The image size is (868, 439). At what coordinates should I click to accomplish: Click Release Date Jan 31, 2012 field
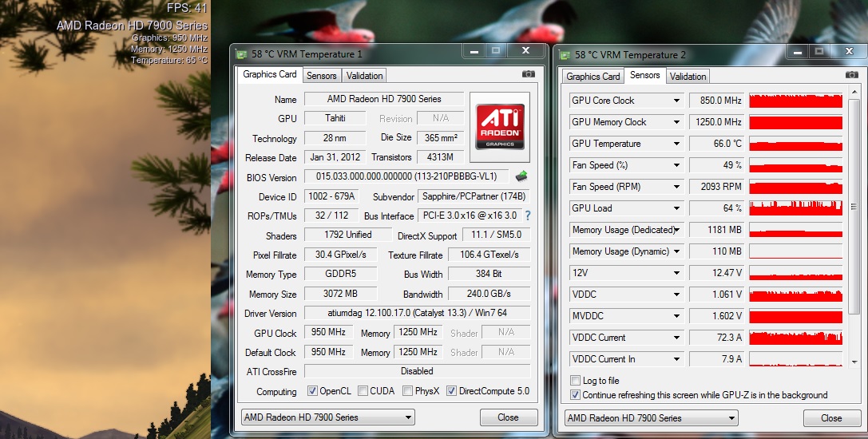(x=335, y=157)
